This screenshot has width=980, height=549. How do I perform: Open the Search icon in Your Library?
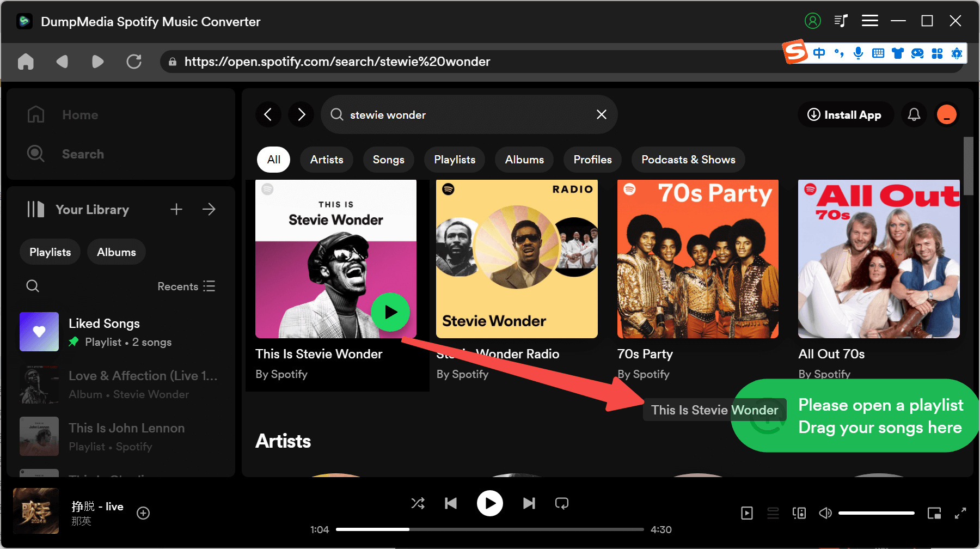click(x=32, y=285)
